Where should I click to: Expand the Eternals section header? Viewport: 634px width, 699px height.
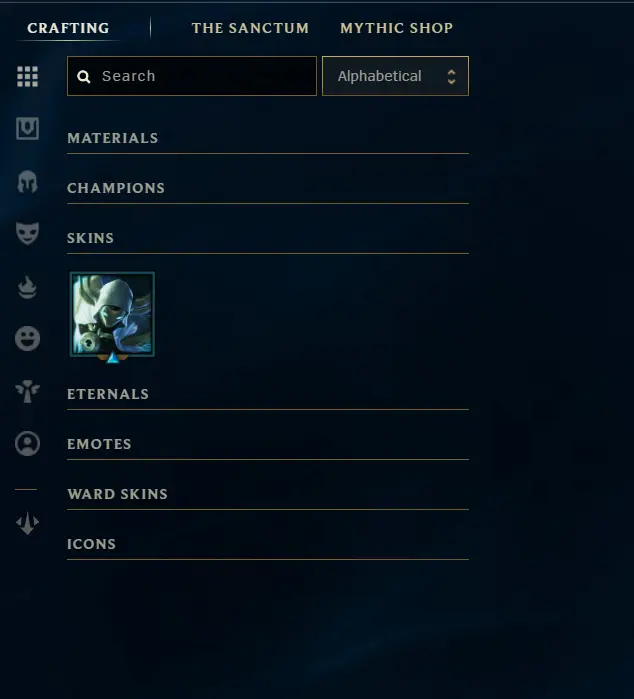coord(268,394)
